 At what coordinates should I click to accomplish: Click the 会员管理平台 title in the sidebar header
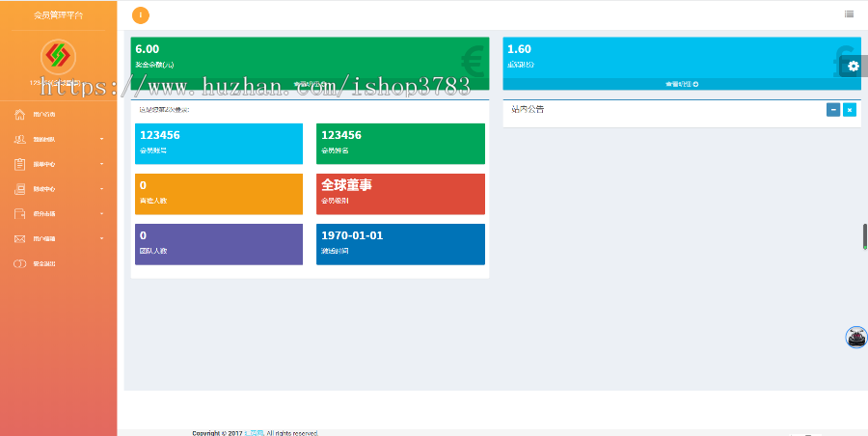pyautogui.click(x=58, y=15)
